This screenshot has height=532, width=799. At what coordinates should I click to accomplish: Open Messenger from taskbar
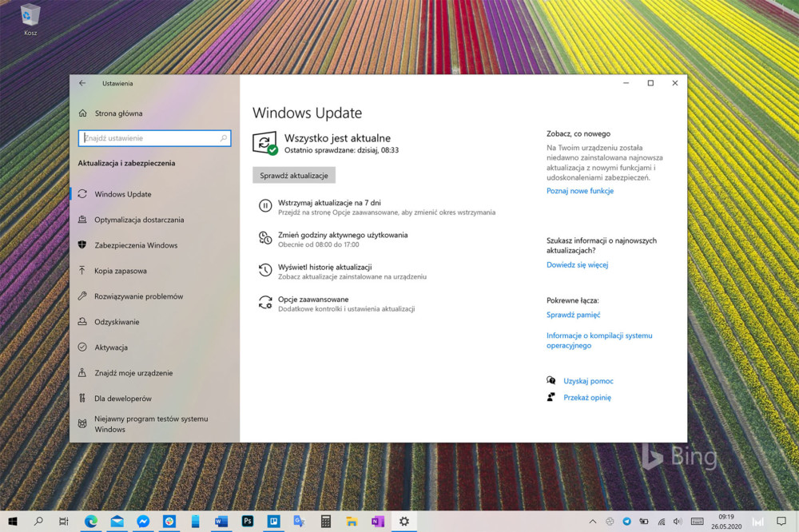[143, 522]
